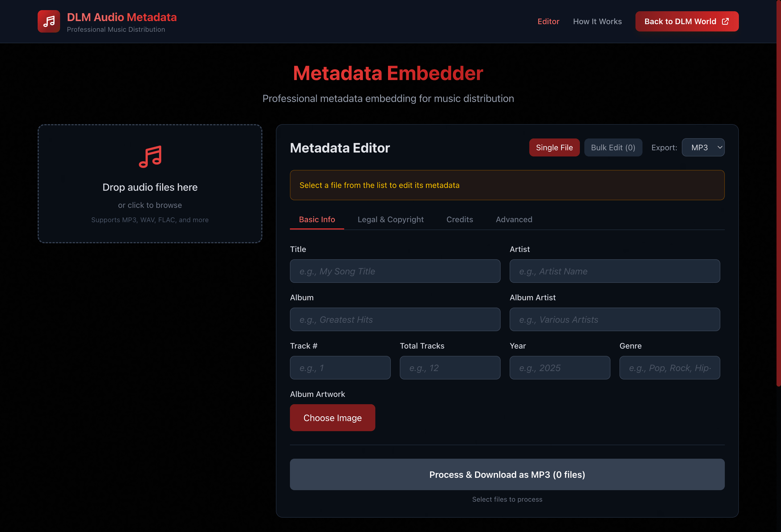This screenshot has height=532, width=781.
Task: Click Process & Download as MP3 button
Action: (507, 474)
